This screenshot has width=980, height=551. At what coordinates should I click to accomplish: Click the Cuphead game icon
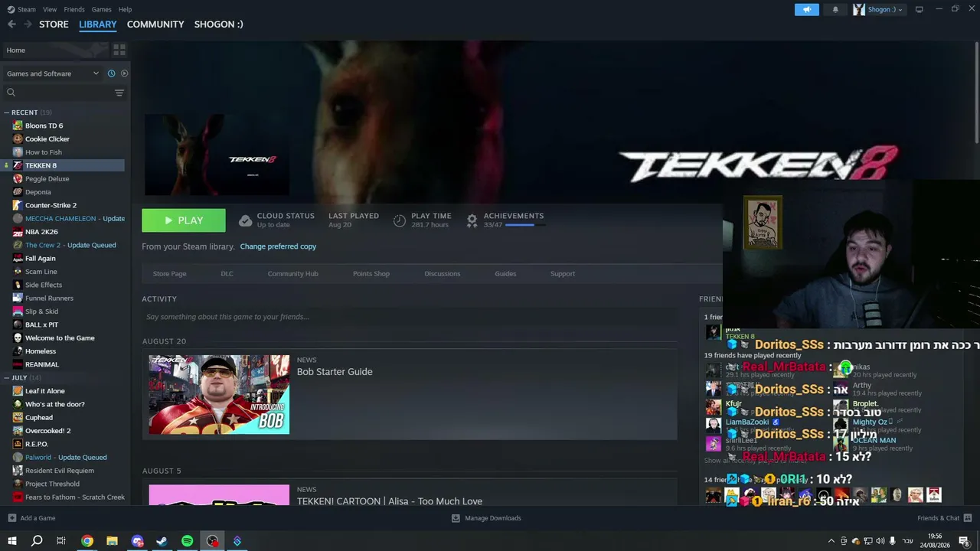(x=18, y=418)
